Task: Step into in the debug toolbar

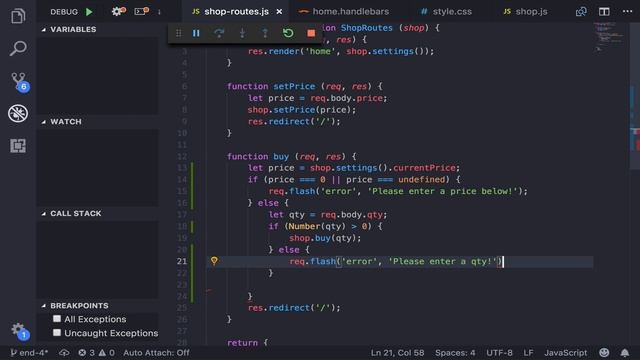Action: click(x=242, y=33)
